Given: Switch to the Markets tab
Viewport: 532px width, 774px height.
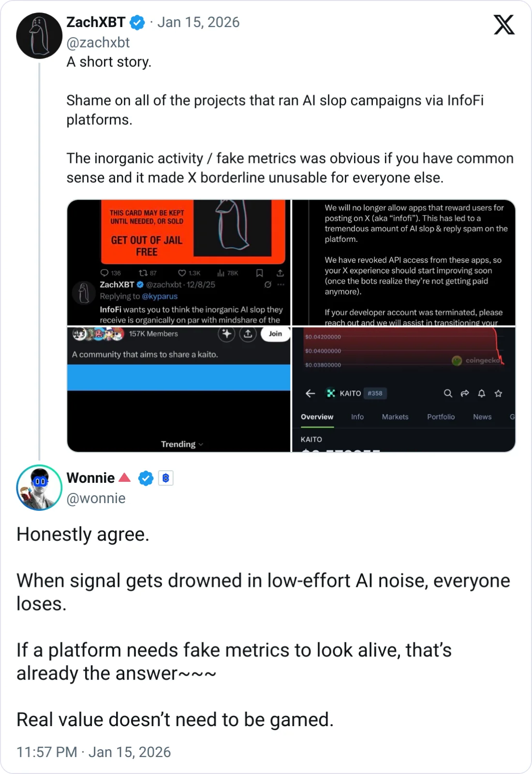Looking at the screenshot, I should click(395, 417).
